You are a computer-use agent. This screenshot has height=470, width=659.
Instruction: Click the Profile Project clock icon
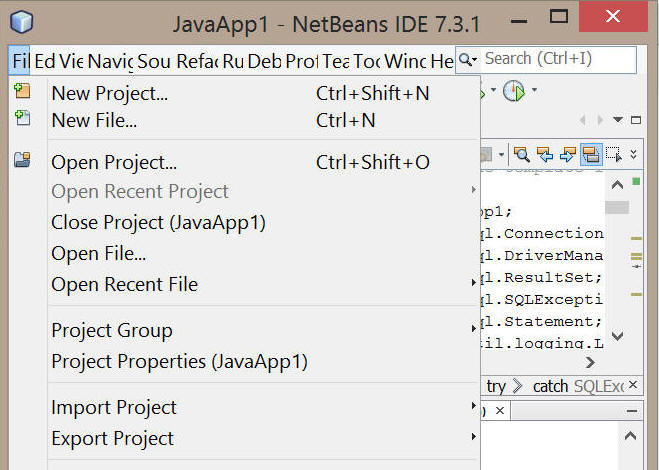pos(513,92)
